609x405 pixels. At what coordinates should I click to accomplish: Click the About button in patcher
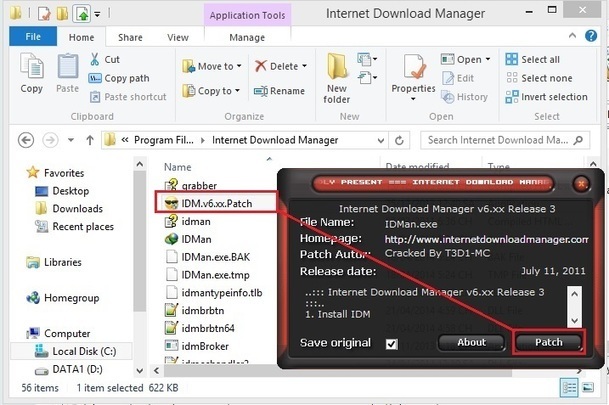pyautogui.click(x=471, y=342)
